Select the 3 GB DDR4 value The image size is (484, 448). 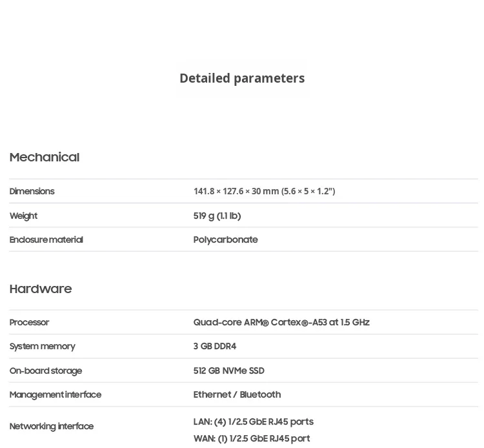(x=215, y=347)
